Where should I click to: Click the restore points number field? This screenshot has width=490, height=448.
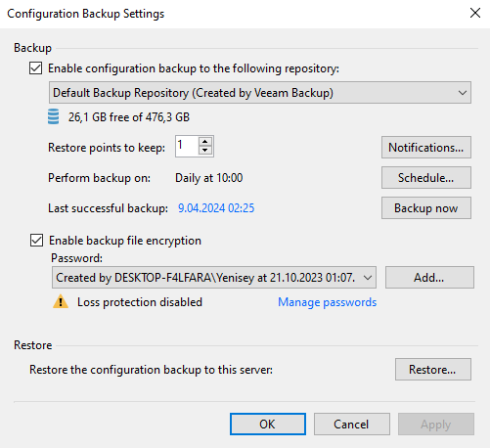pos(187,146)
